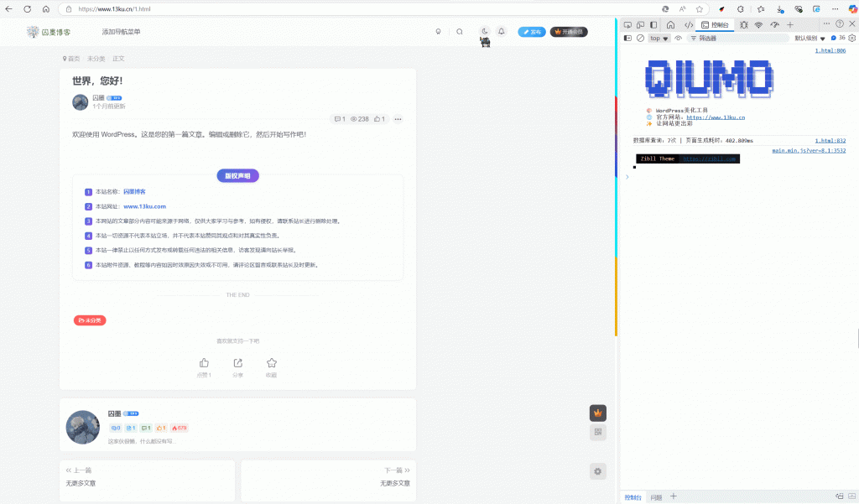This screenshot has height=504, width=859.
Task: Open the article three-dots more menu
Action: click(398, 119)
